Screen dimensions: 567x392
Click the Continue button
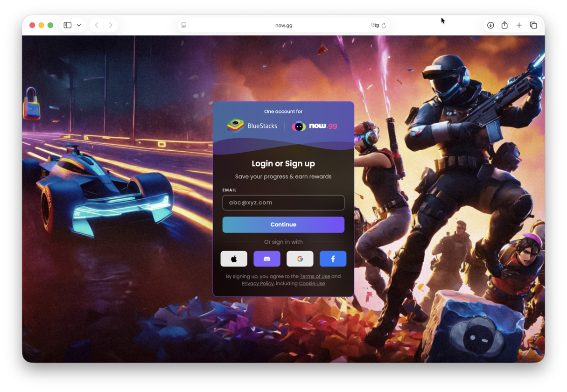coord(283,224)
